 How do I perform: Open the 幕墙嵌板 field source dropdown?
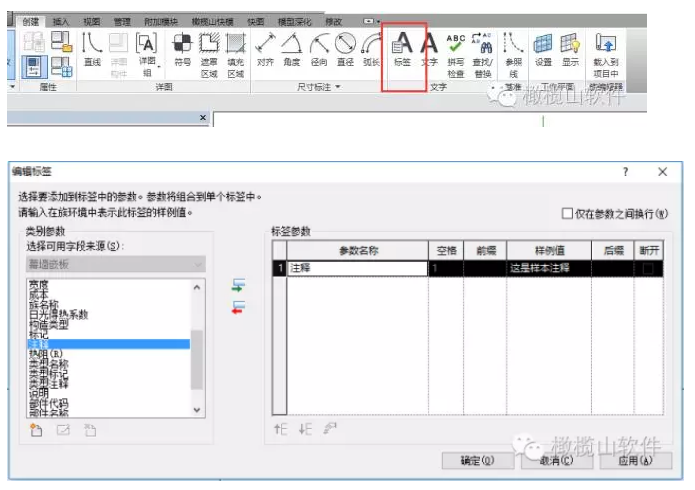(x=116, y=264)
